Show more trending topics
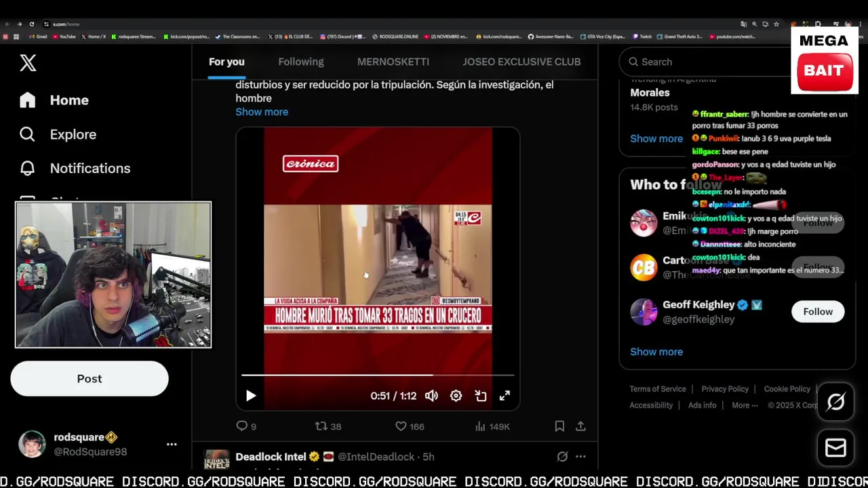 [x=656, y=138]
